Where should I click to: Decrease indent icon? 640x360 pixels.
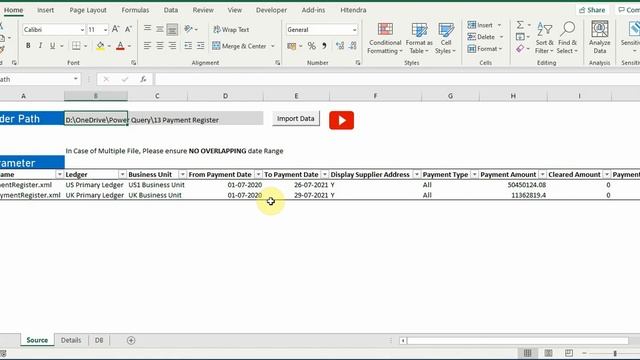click(188, 46)
